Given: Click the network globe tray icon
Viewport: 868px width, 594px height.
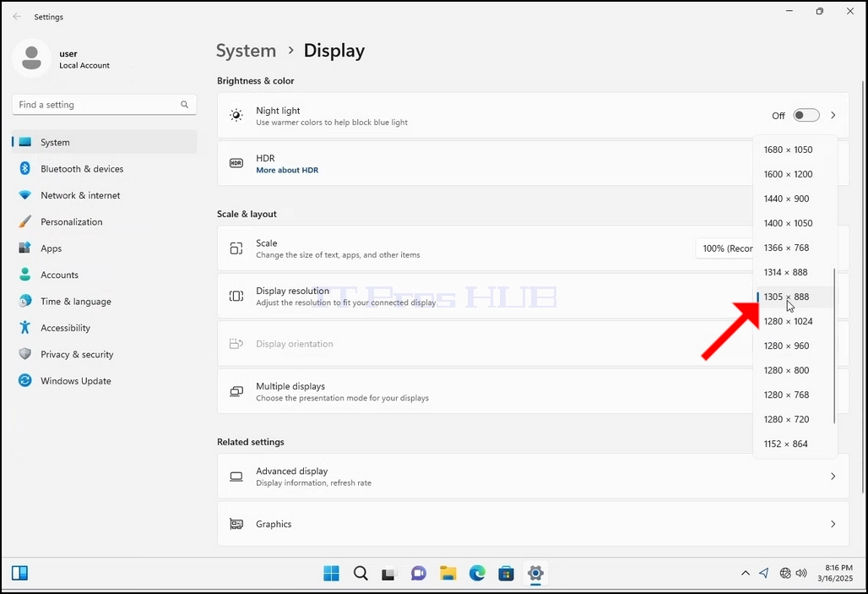Looking at the screenshot, I should [785, 573].
